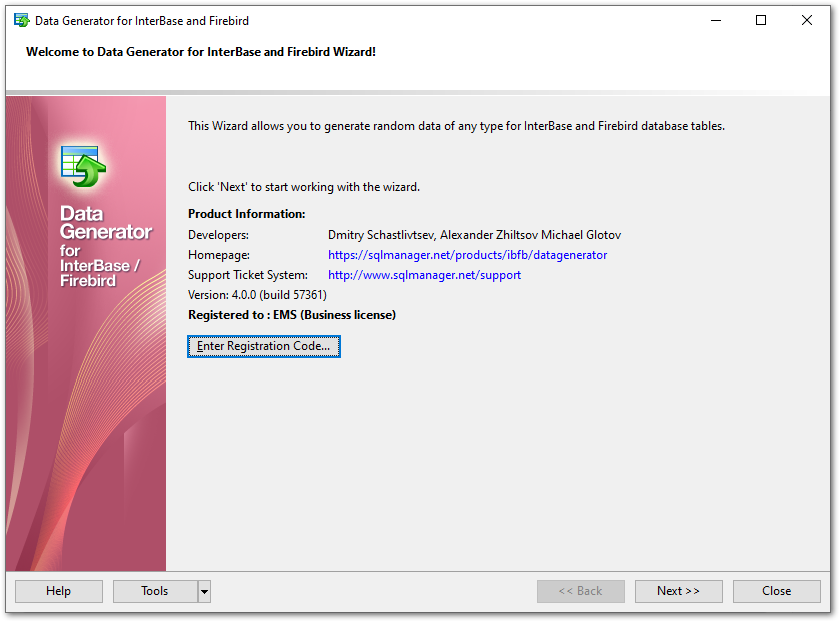840x622 pixels.
Task: Open the sqlmanager.net datagenerator homepage link
Action: tap(467, 255)
